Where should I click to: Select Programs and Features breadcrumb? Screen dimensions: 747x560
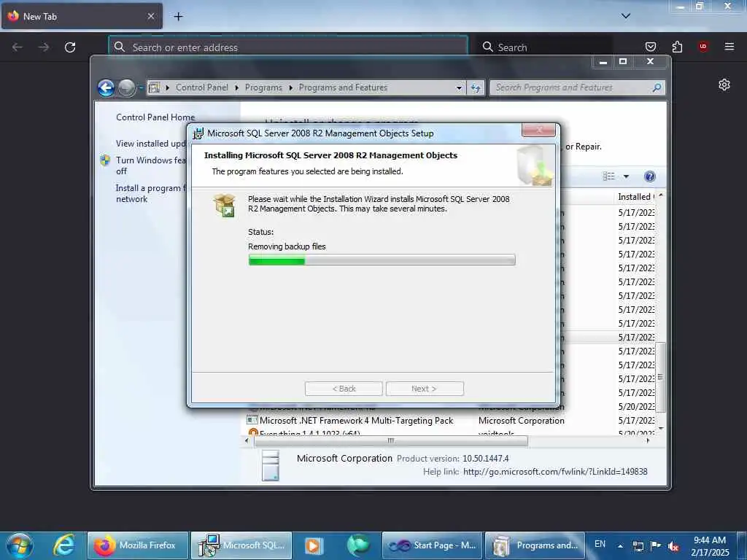[x=343, y=87]
